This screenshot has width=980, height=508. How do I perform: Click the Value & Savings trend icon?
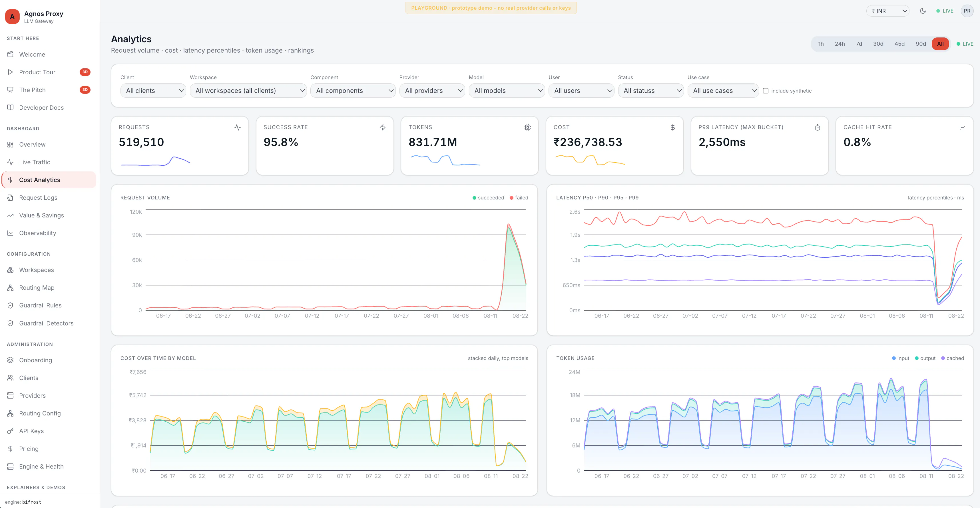10,215
